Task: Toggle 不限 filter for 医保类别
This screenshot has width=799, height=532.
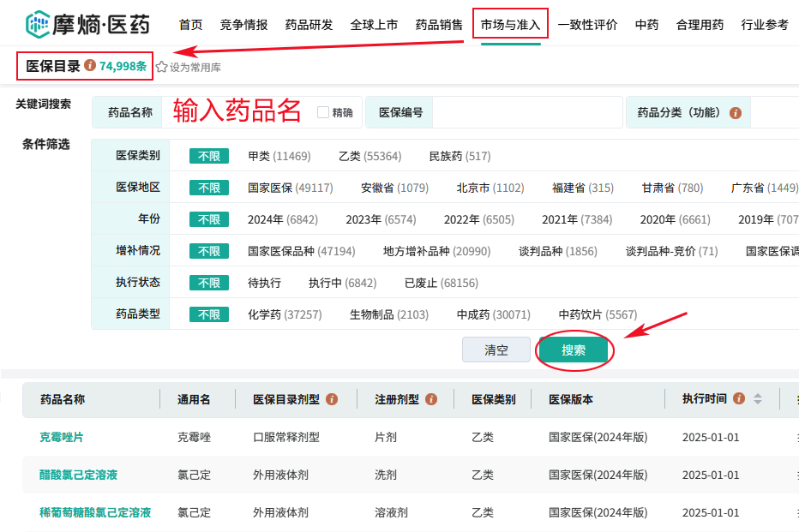Action: [x=207, y=156]
